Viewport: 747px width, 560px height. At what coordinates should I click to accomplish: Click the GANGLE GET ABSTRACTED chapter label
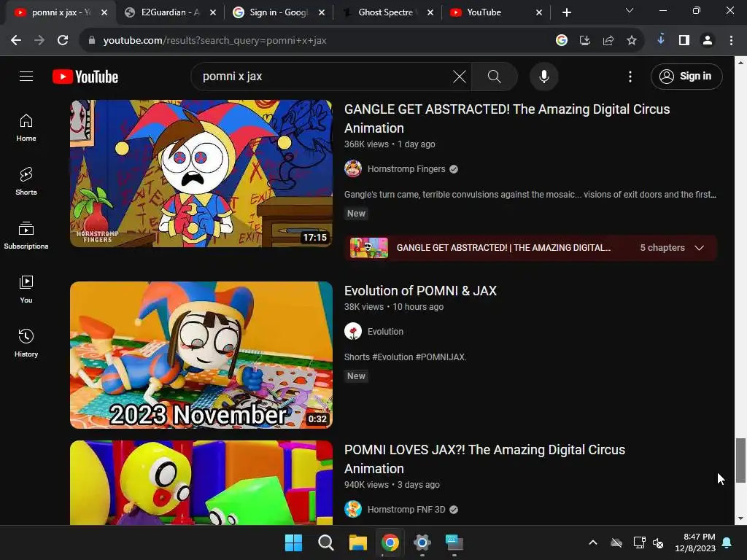point(503,248)
